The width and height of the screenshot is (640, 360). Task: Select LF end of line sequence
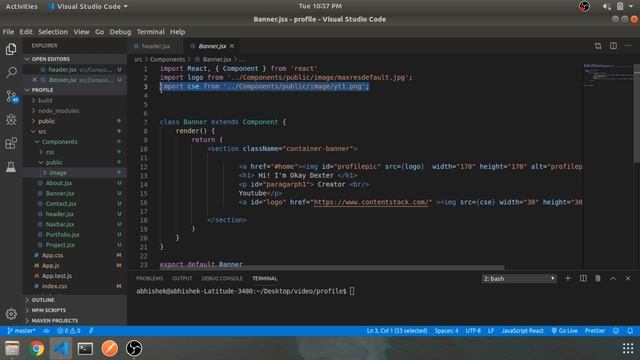(491, 331)
